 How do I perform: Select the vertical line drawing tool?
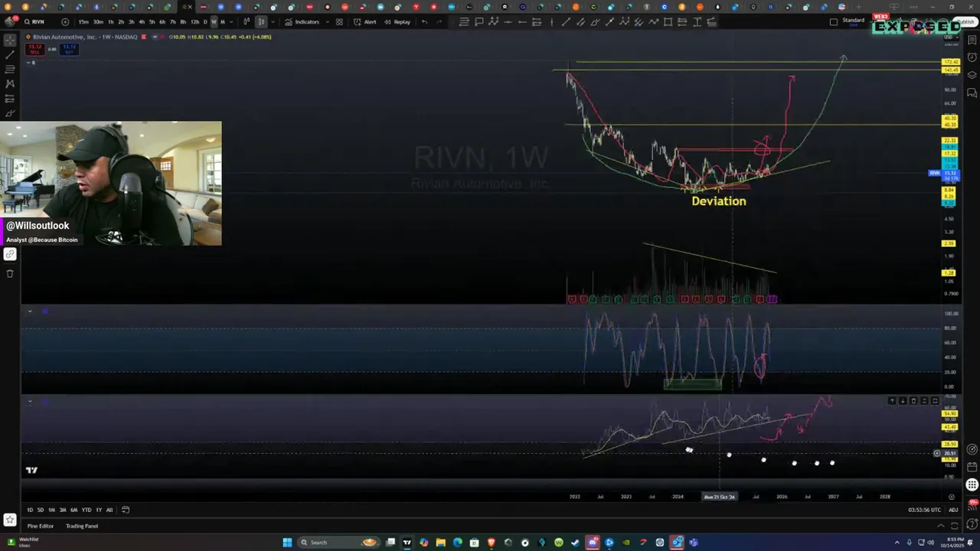(x=551, y=22)
